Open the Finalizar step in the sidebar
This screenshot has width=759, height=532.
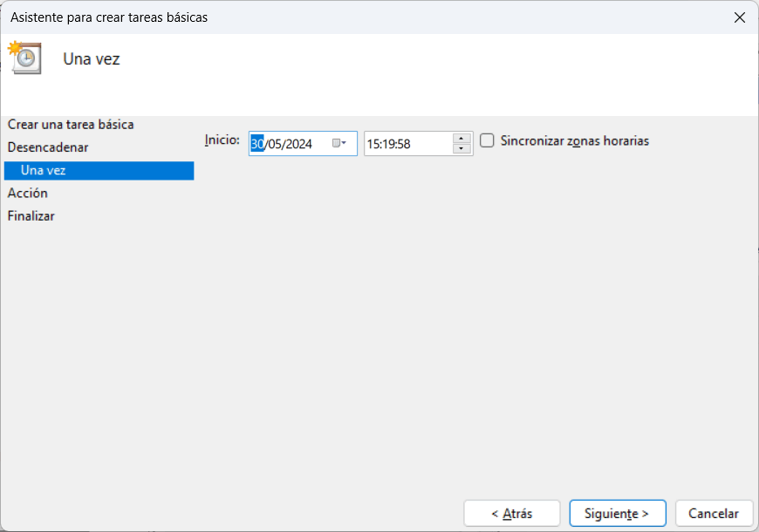[31, 215]
